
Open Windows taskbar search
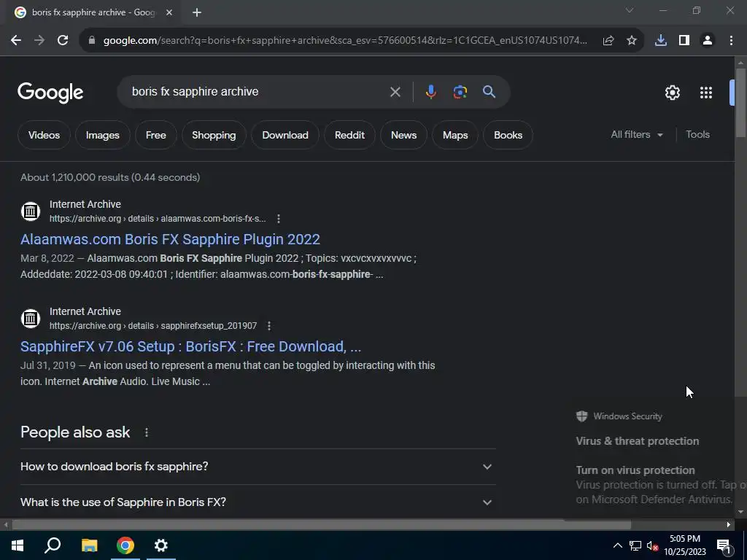point(53,545)
